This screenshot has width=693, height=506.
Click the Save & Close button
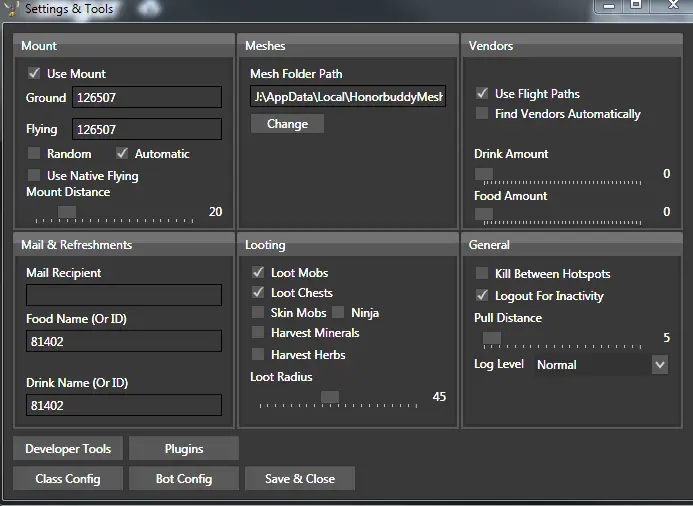tap(300, 479)
